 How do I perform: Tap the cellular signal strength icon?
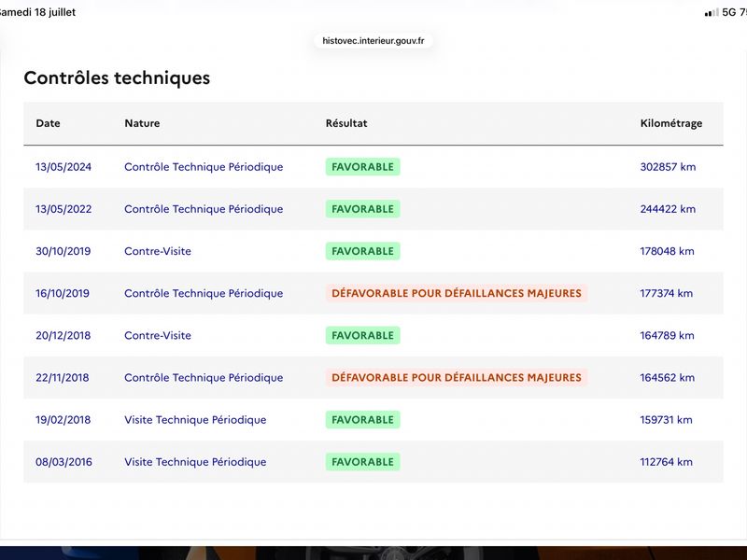712,12
